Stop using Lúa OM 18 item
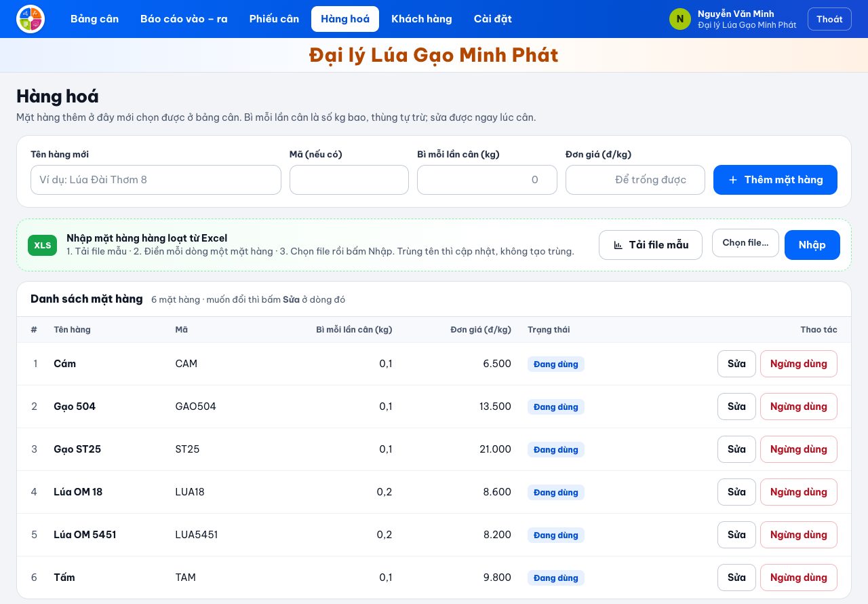The width and height of the screenshot is (868, 604). pyautogui.click(x=799, y=492)
